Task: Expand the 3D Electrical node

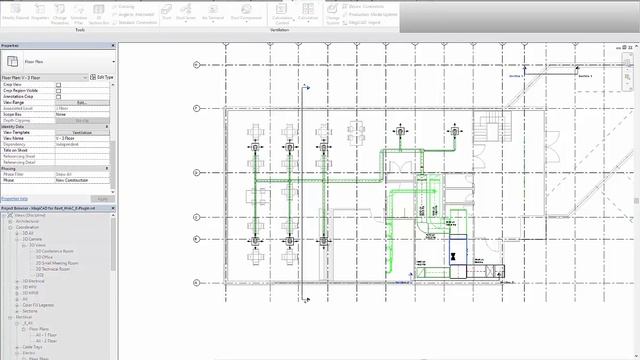Action: (x=18, y=281)
